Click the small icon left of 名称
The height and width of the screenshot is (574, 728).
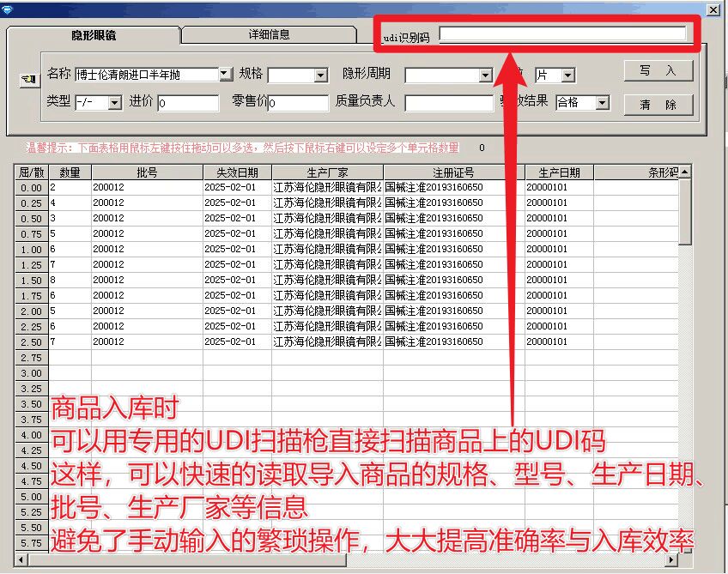[x=28, y=80]
